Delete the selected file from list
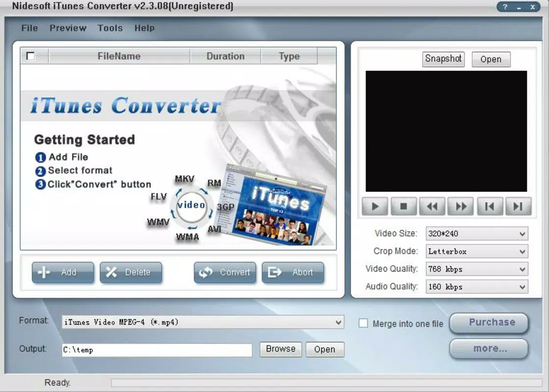The height and width of the screenshot is (392, 549). tap(131, 272)
